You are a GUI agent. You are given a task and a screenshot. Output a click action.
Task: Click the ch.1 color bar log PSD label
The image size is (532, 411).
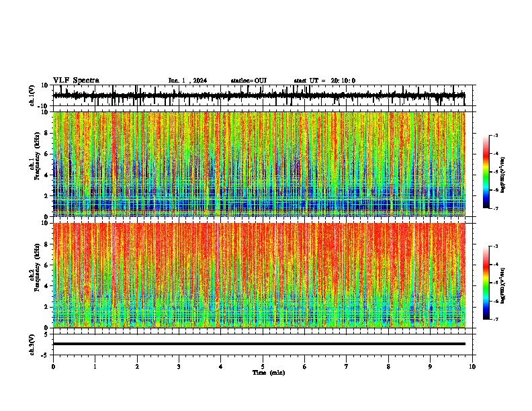503,175
